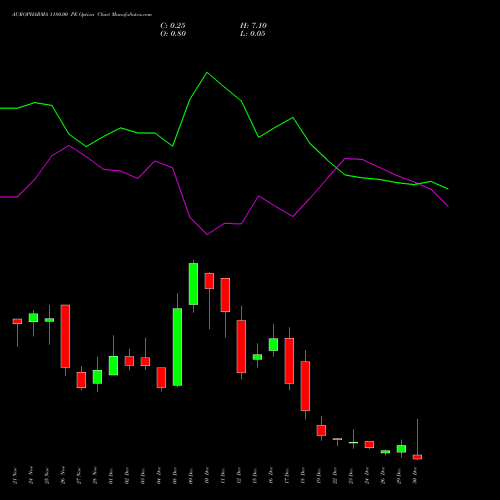Click the 24 Nov date label
500x500 pixels.
31,476
